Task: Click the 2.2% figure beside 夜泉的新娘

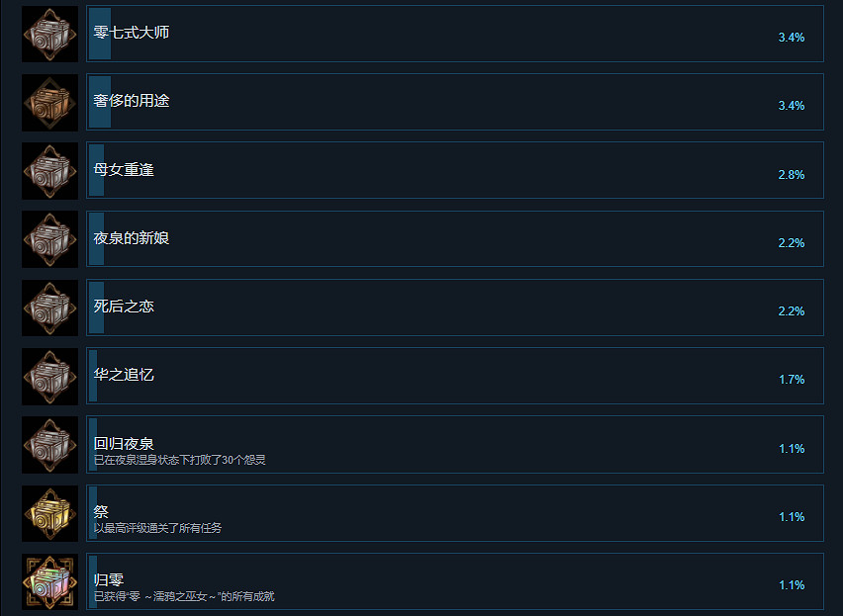Action: (792, 243)
